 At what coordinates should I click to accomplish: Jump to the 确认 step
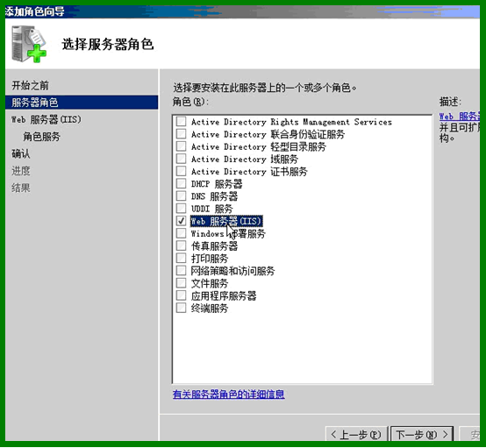[21, 153]
